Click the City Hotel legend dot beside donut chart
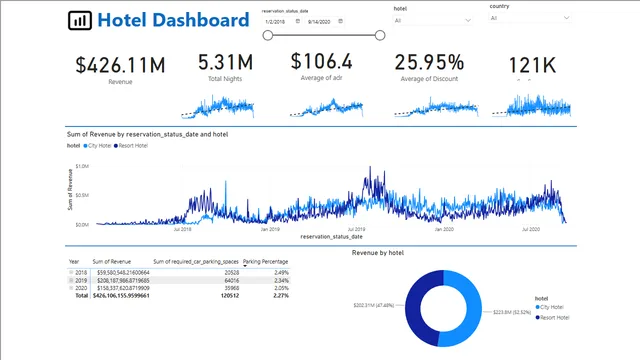Viewport: 640px width, 360px height. 538,307
